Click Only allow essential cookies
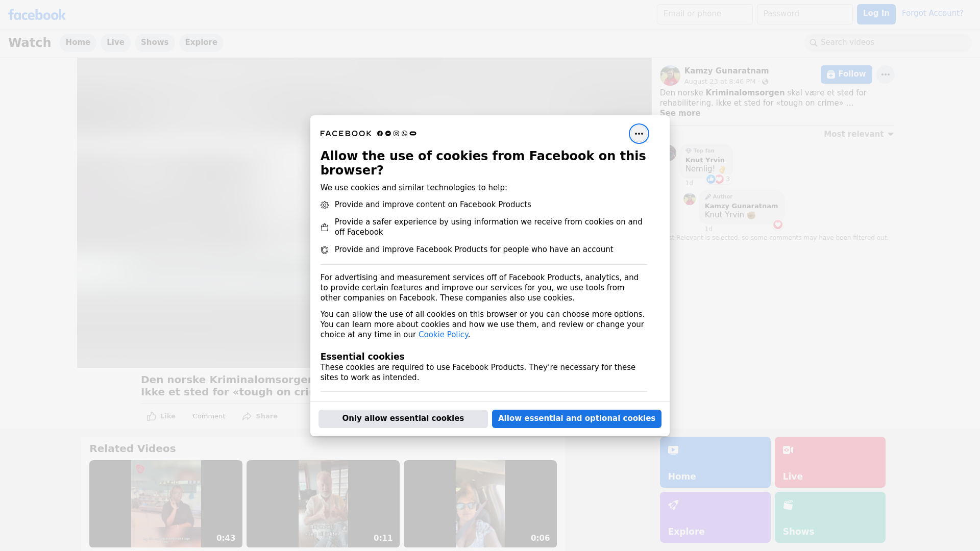 (403, 419)
